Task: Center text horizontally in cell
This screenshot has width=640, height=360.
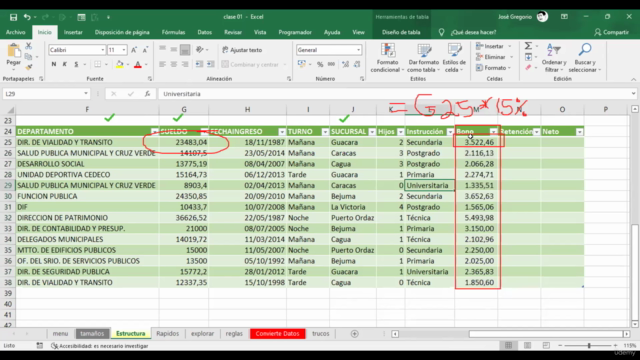Action: [174, 64]
